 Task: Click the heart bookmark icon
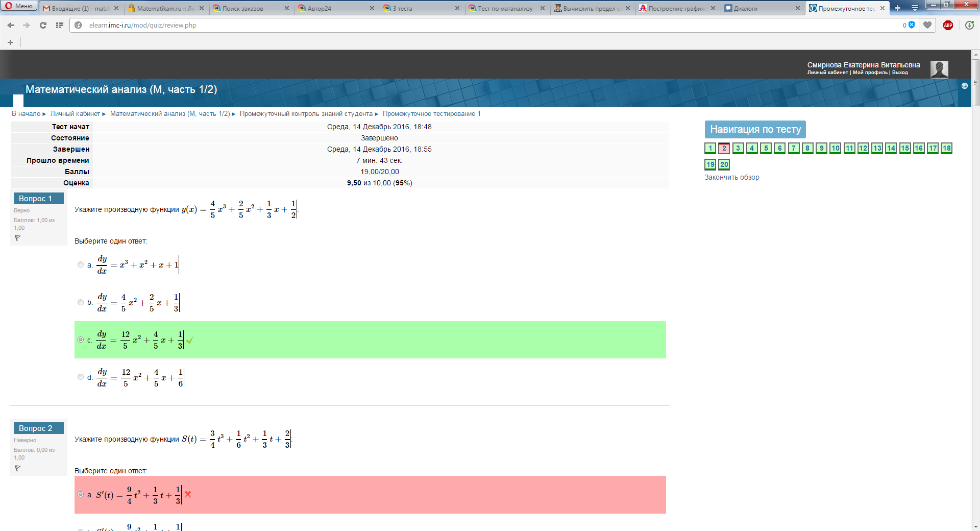(927, 25)
